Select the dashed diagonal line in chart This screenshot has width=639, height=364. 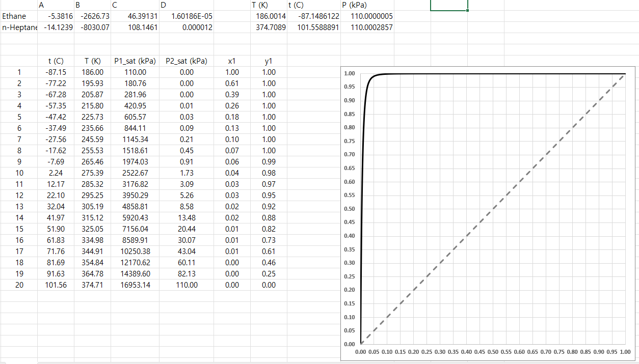[492, 209]
